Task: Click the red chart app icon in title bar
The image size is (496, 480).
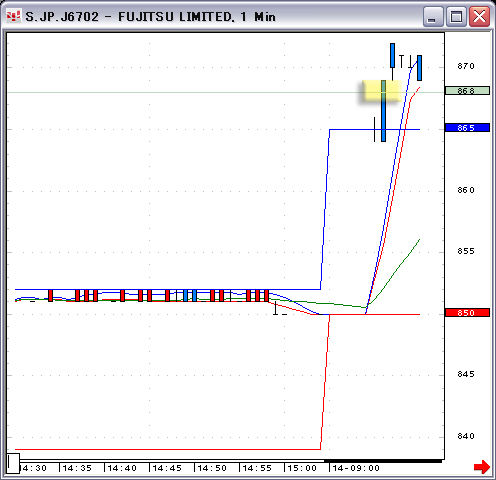Action: 13,16
